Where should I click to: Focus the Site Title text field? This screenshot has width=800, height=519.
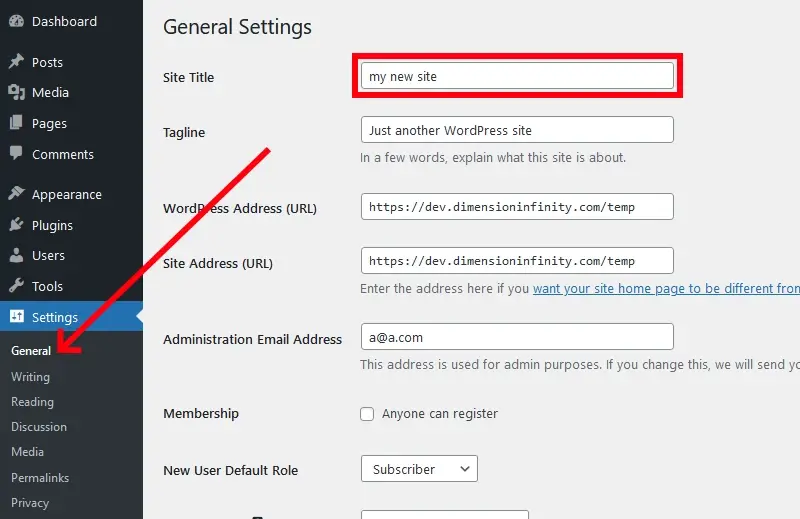click(517, 76)
